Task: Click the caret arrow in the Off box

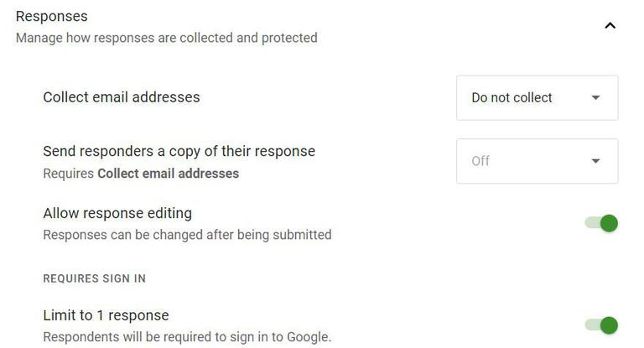Action: coord(595,161)
